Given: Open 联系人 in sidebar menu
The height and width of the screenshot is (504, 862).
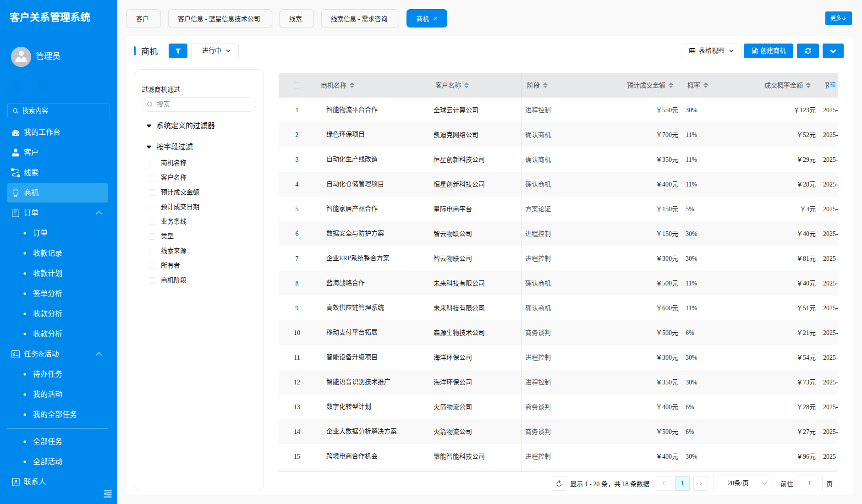Looking at the screenshot, I should (x=58, y=482).
